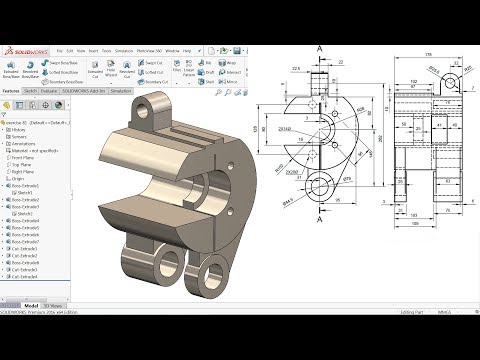Screen dimensions: 480x360
Task: Select Front Plane in the feature tree
Action: click(x=20, y=158)
